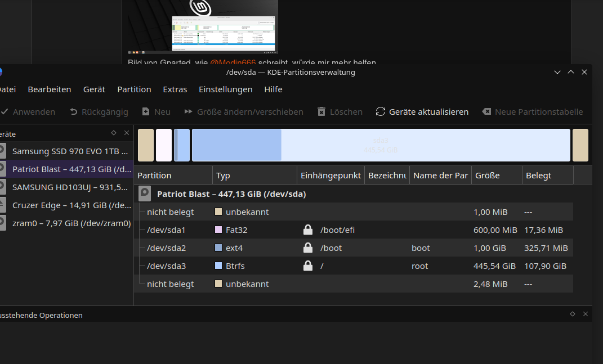Float the Ausstehende Operationen panel
The image size is (603, 364).
click(572, 314)
